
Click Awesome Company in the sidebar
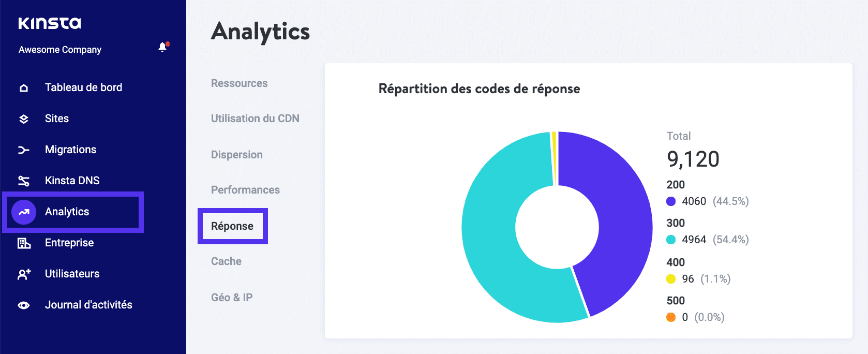tap(59, 49)
